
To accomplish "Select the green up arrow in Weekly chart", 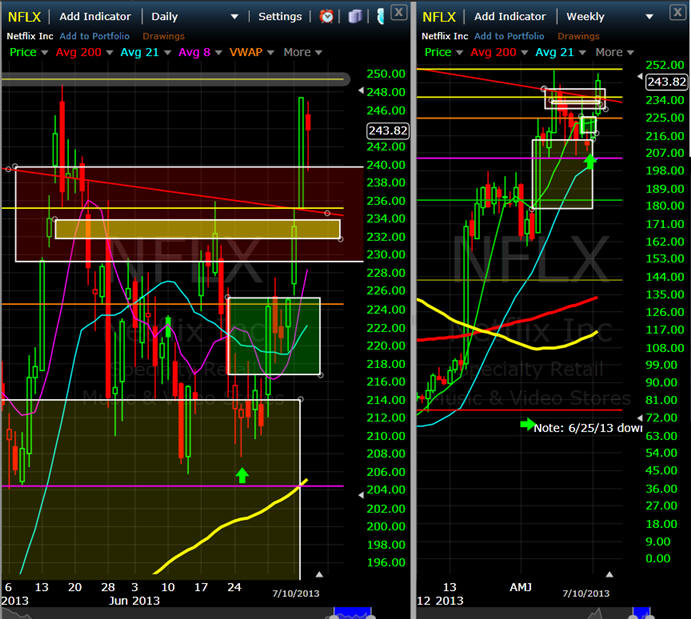I will tap(590, 162).
